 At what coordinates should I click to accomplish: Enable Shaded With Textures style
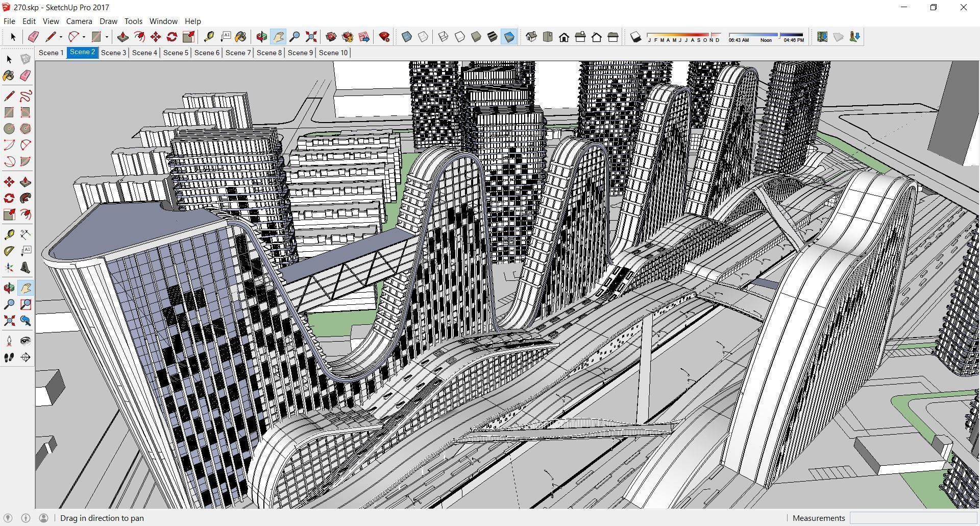[493, 37]
